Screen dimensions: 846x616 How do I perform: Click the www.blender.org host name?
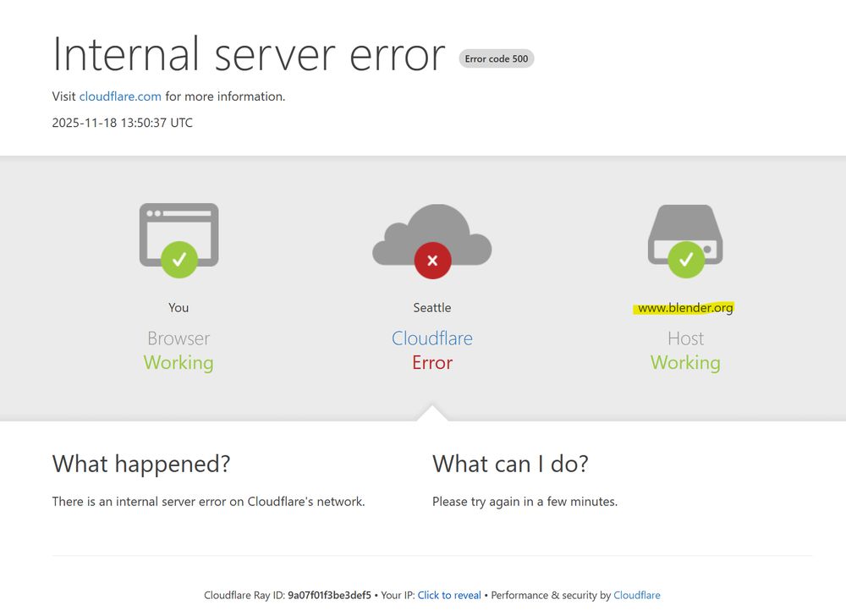tap(685, 308)
